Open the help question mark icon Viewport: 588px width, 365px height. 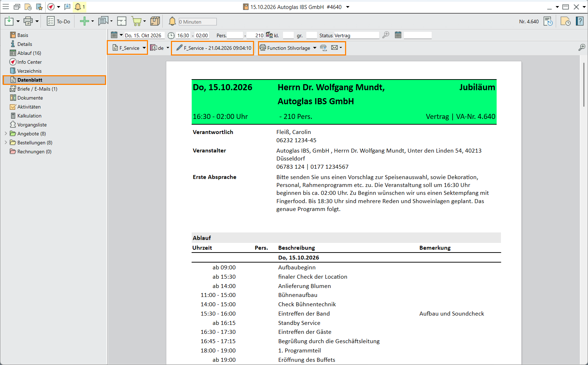[580, 21]
